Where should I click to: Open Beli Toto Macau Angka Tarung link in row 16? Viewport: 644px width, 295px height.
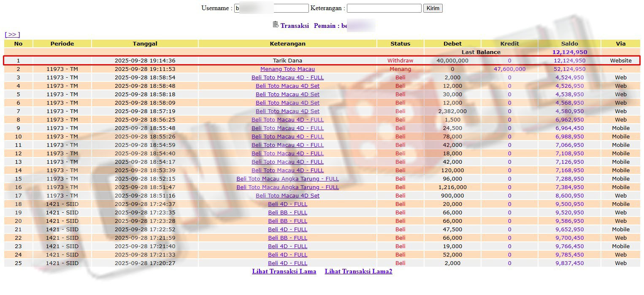(287, 187)
